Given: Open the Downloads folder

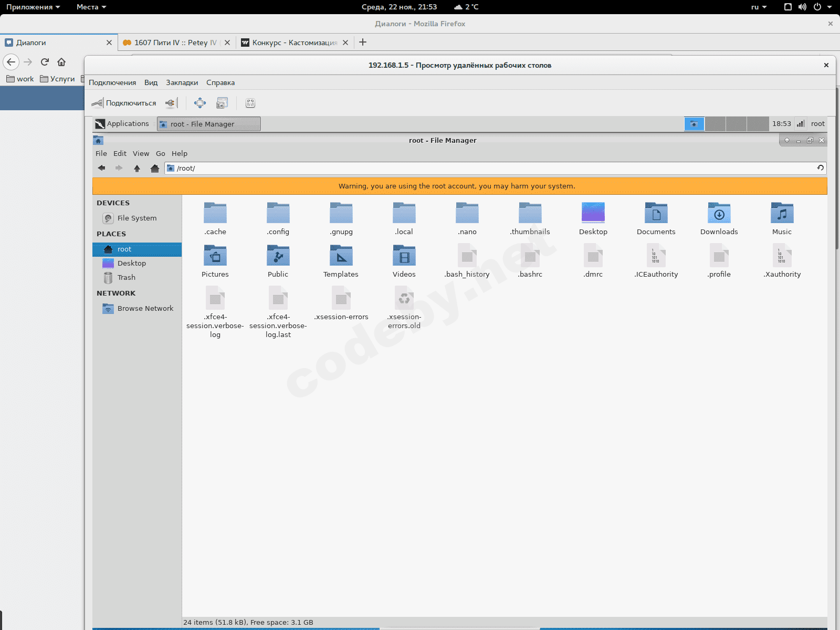Looking at the screenshot, I should (719, 218).
